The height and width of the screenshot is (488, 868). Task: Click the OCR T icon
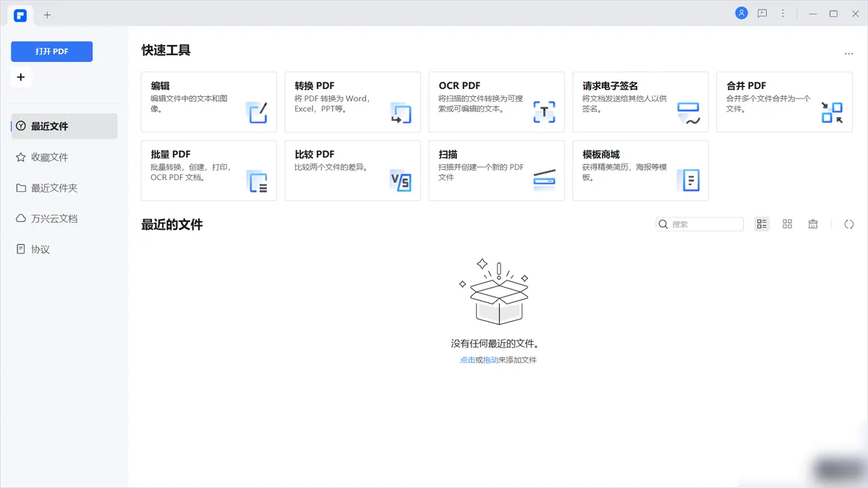pos(545,112)
